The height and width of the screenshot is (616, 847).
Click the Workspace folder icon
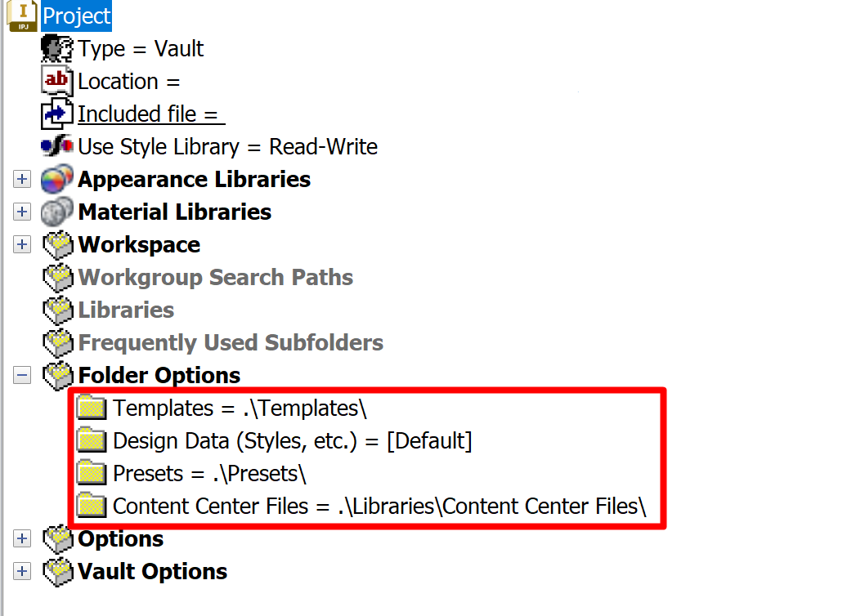point(56,244)
